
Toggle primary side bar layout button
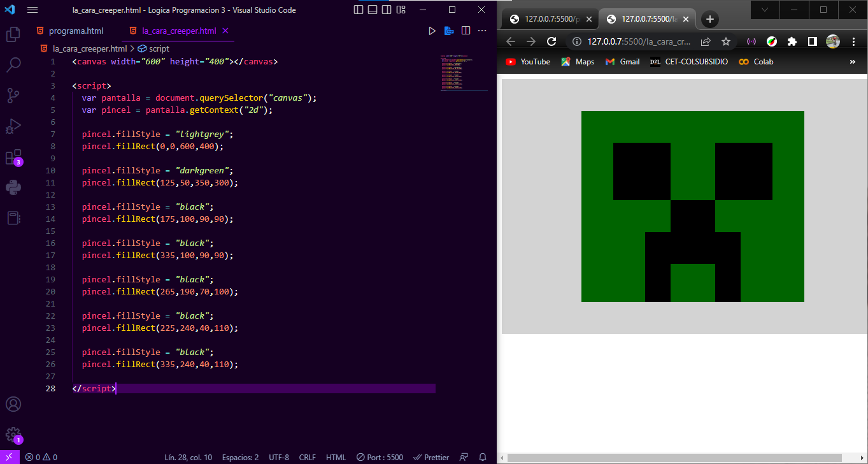point(359,10)
